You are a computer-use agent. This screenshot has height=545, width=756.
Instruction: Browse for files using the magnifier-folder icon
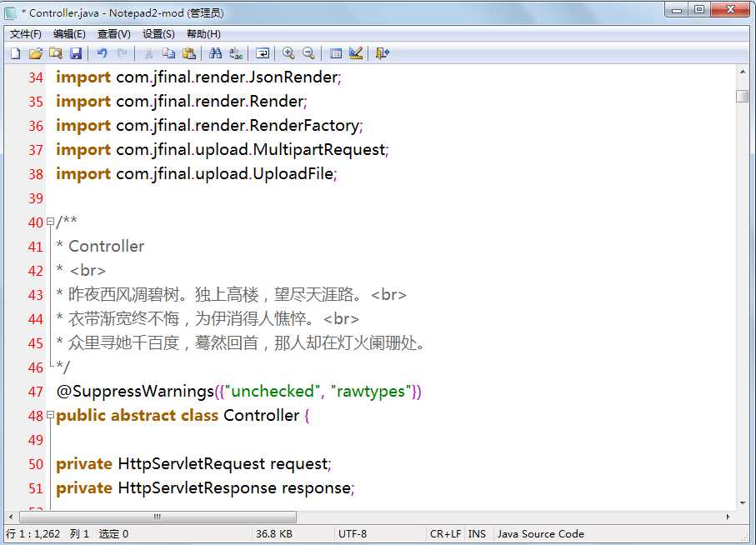(x=56, y=53)
